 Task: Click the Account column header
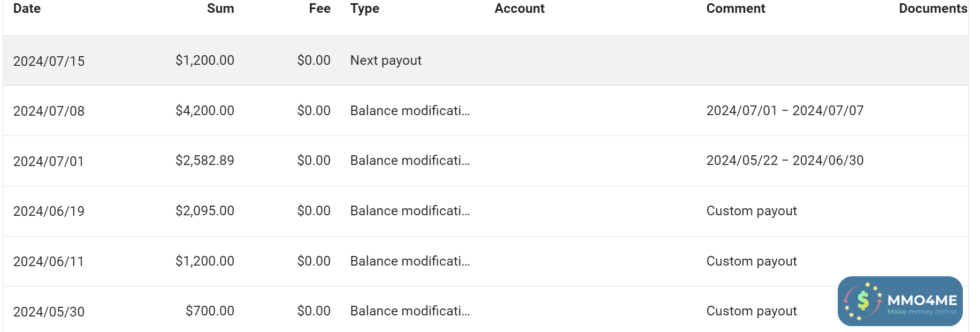click(x=519, y=9)
